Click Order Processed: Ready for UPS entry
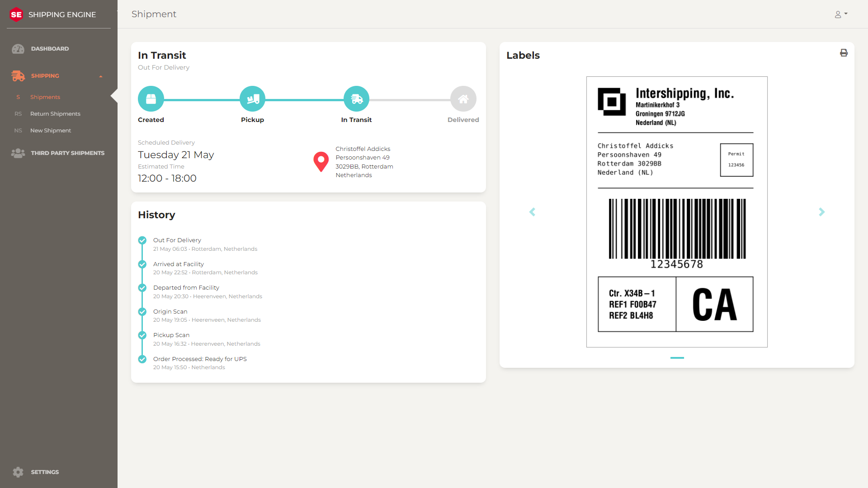This screenshot has width=868, height=488. pyautogui.click(x=200, y=359)
